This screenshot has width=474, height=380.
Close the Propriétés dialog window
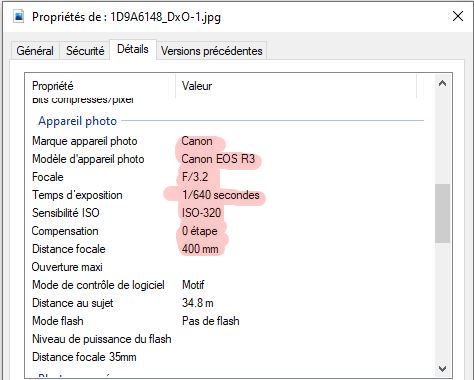point(458,16)
